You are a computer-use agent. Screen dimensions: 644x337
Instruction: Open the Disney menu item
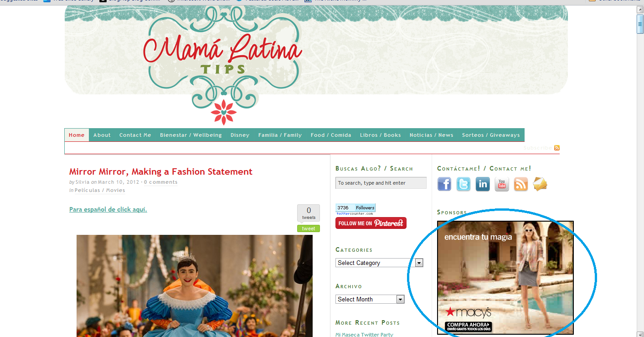point(240,135)
